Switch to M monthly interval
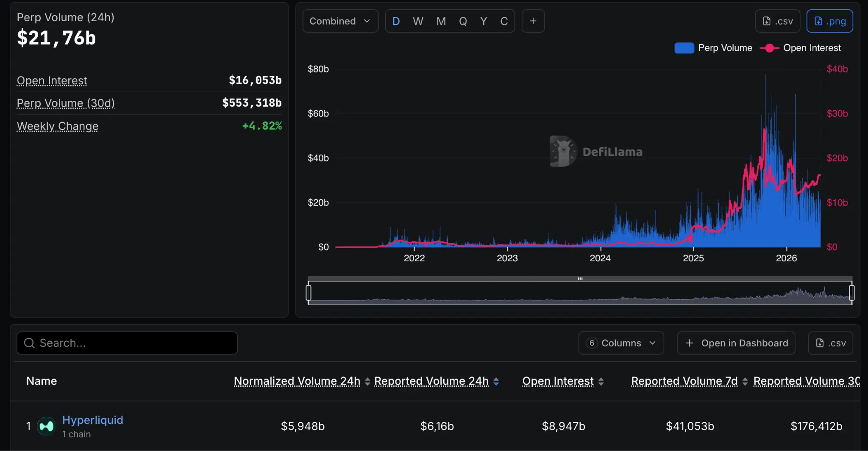Image resolution: width=868 pixels, height=451 pixels. pyautogui.click(x=441, y=21)
